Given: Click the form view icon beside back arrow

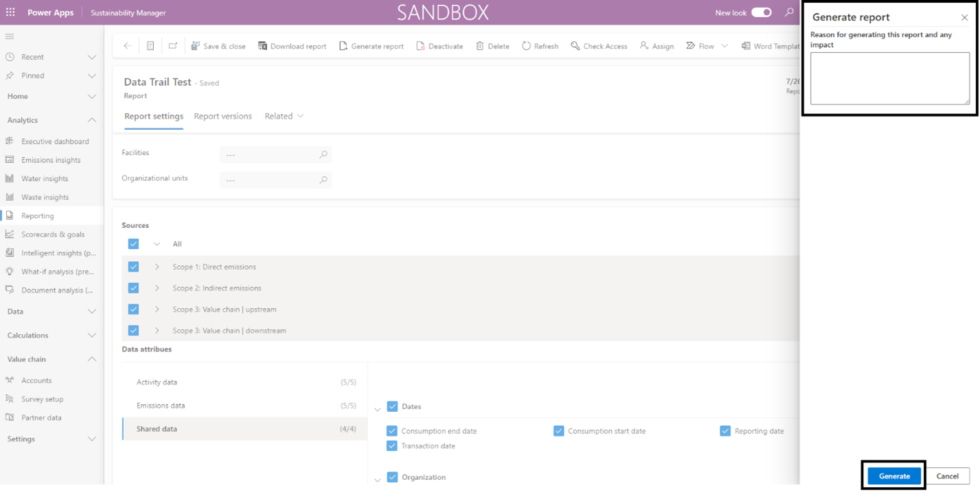Looking at the screenshot, I should point(150,46).
